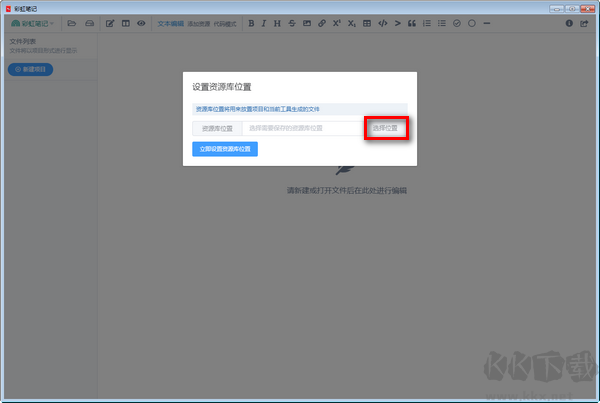Viewport: 600px width, 403px height.
Task: Insert blockquote with quote icon
Action: (x=412, y=23)
